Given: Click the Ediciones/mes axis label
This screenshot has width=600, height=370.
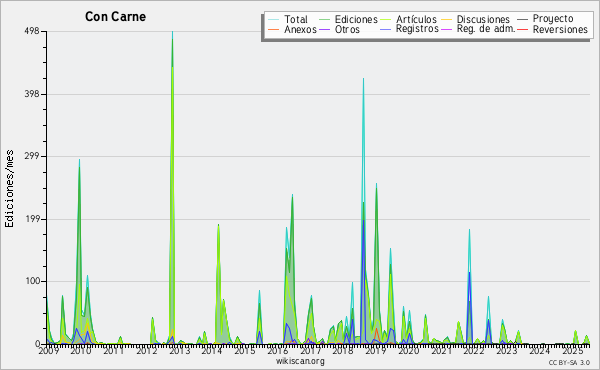Looking at the screenshot, I should tap(9, 189).
